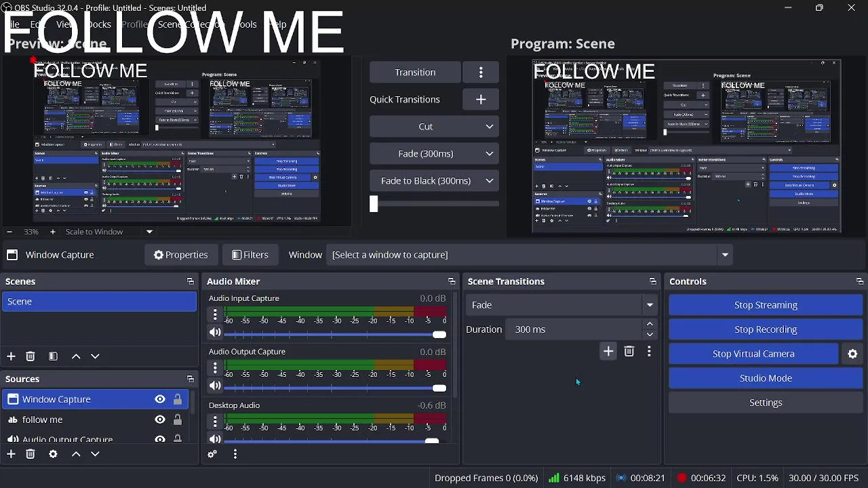Screen dimensions: 868x488
Task: Select Scene in Scenes list
Action: pos(99,302)
